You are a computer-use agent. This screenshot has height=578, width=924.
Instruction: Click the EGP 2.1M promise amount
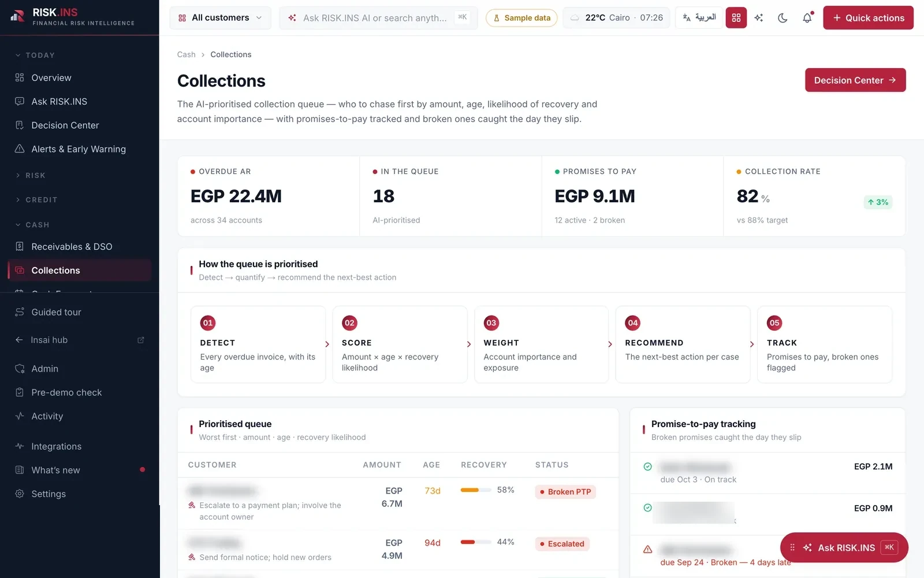point(873,466)
